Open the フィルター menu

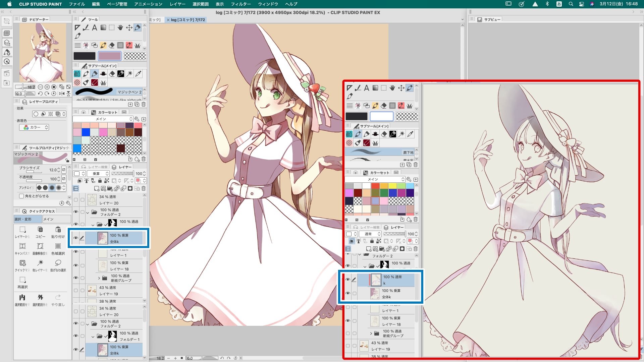(241, 4)
